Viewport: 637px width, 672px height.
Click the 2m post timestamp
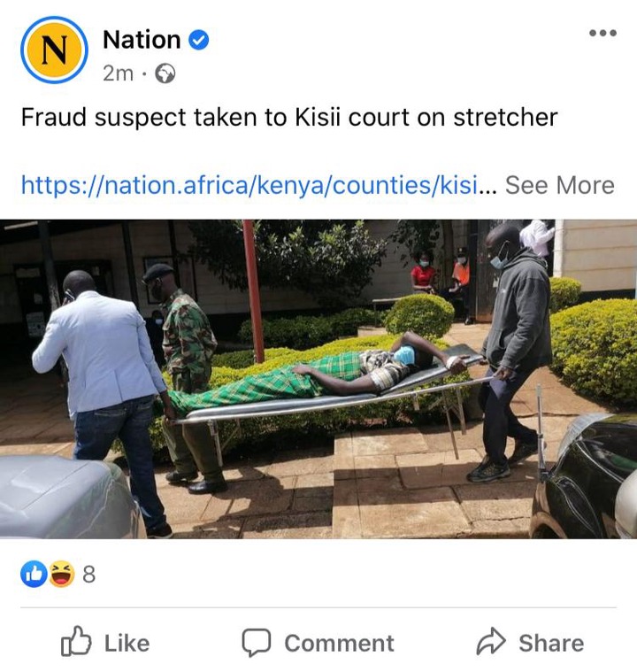pyautogui.click(x=118, y=73)
